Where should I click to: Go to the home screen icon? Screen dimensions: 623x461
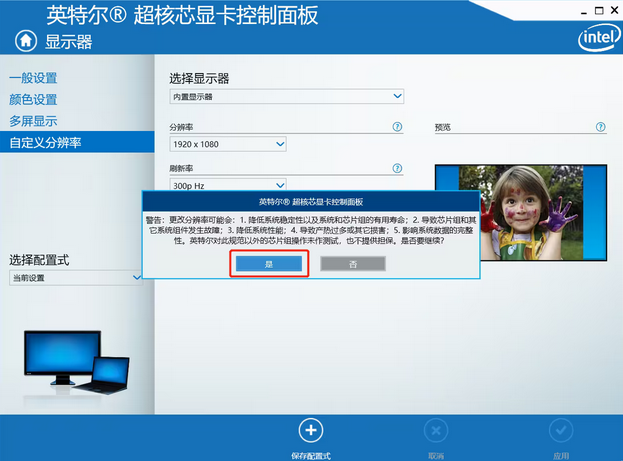pos(26,41)
